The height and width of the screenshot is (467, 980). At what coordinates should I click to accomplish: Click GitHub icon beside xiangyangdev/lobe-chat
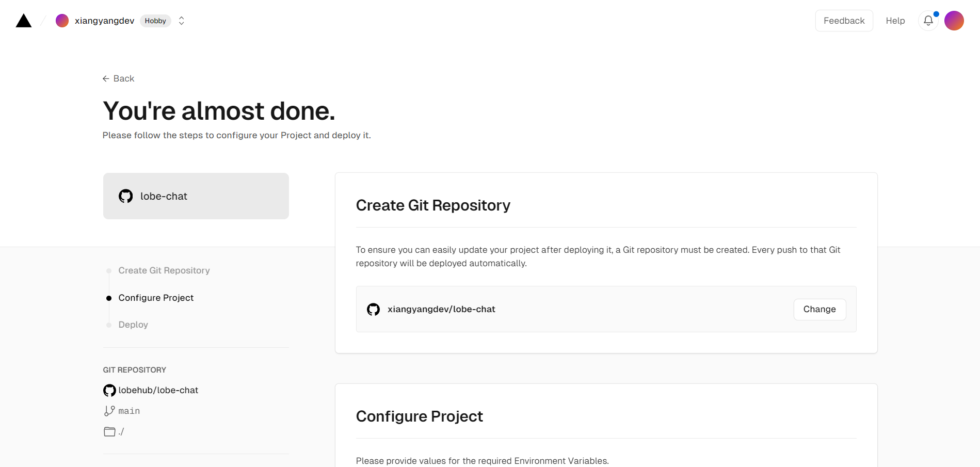[373, 309]
